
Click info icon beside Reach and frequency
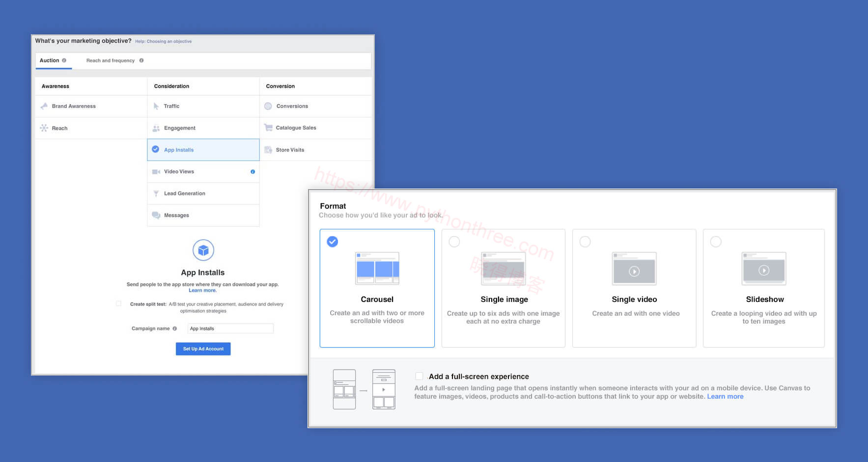coord(141,60)
